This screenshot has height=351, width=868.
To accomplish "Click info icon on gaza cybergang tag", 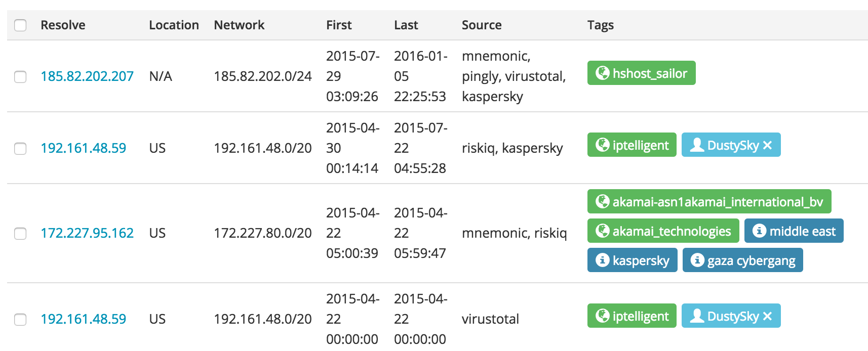I will (x=697, y=260).
